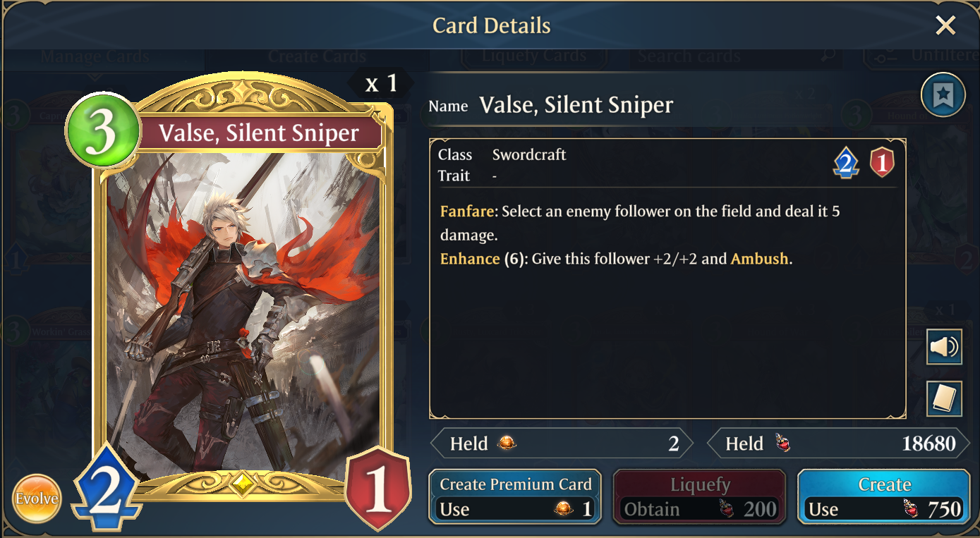Select the Enhance keyword link
The width and height of the screenshot is (980, 538).
click(x=470, y=259)
